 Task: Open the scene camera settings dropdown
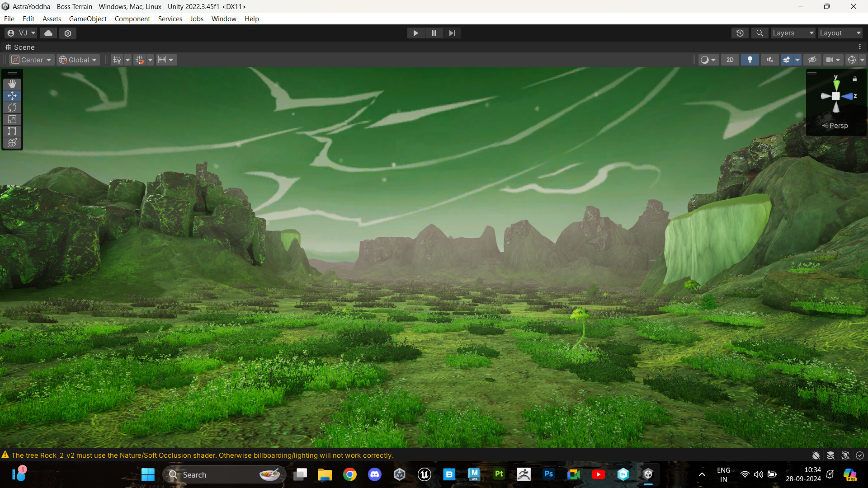pos(833,60)
